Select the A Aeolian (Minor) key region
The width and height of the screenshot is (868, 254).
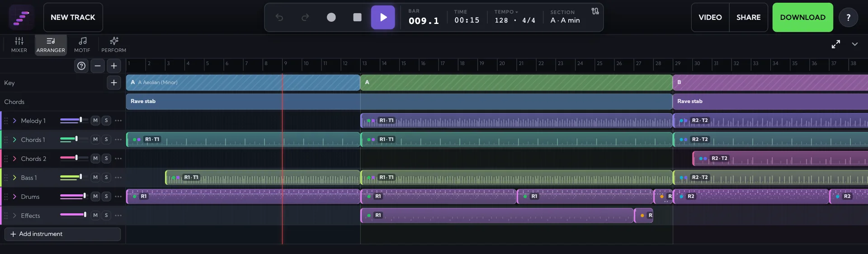coord(243,83)
